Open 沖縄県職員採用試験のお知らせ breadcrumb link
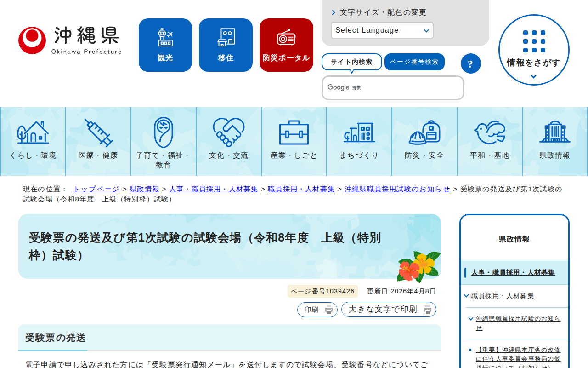This screenshot has width=588, height=368. 397,189
